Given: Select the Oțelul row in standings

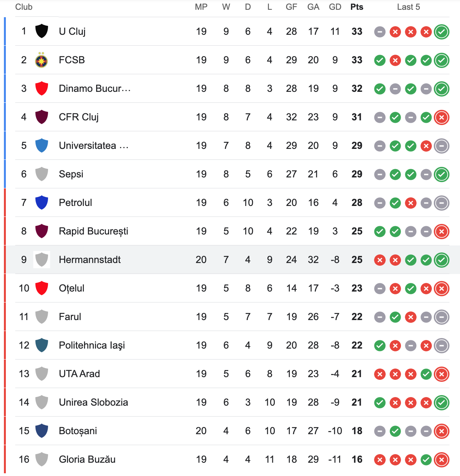Looking at the screenshot, I should coord(232,288).
